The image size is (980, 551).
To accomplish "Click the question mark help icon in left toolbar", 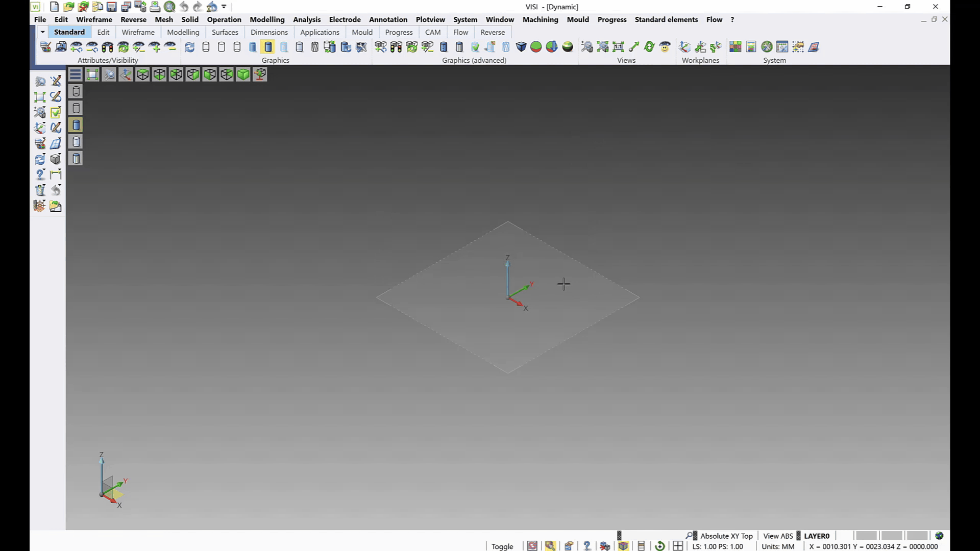I will pyautogui.click(x=40, y=174).
